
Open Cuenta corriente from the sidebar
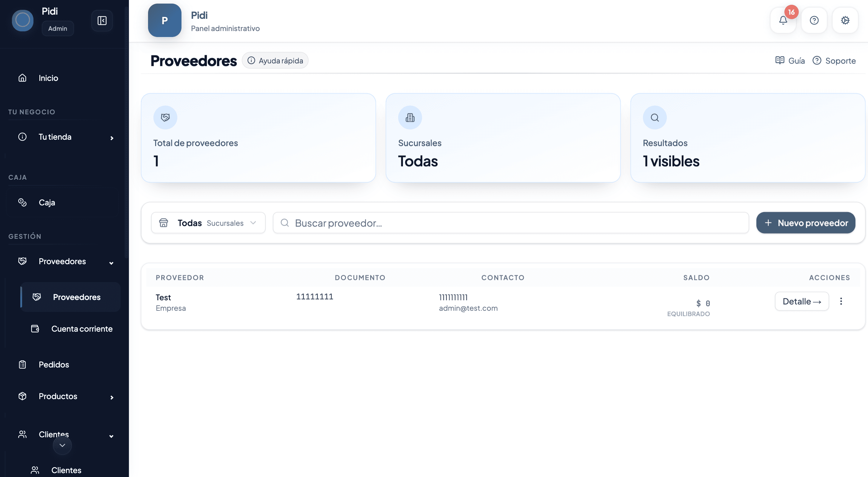click(x=81, y=329)
